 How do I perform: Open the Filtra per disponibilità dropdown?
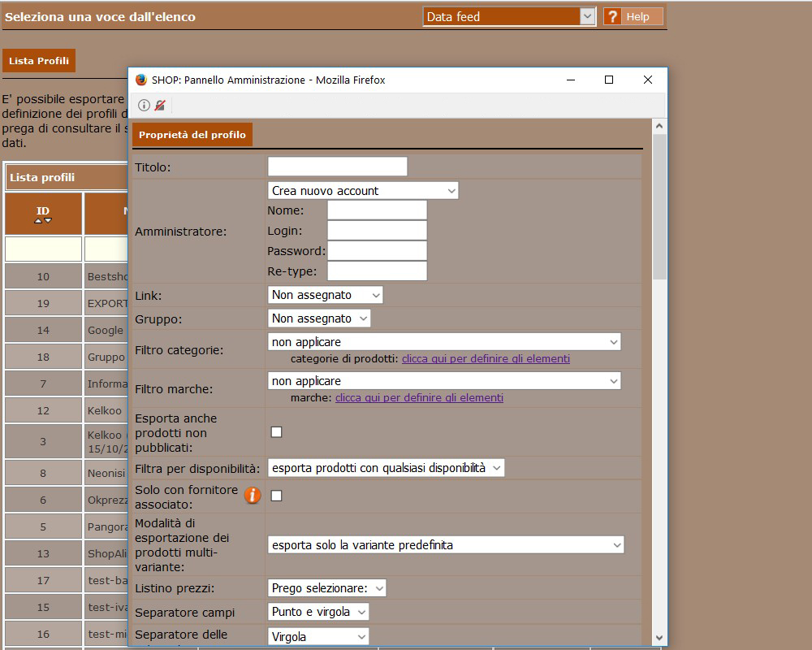tap(386, 468)
